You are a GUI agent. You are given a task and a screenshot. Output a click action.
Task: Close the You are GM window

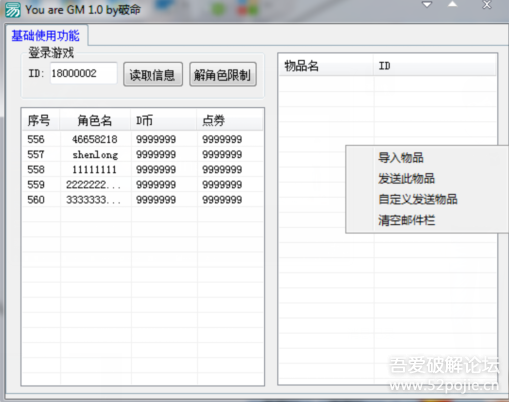(487, 5)
